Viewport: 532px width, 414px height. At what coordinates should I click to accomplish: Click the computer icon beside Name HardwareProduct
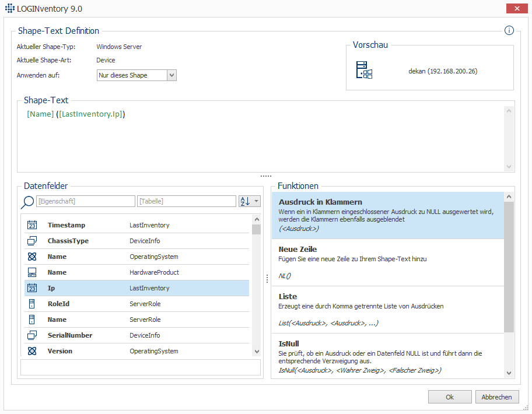tap(32, 272)
